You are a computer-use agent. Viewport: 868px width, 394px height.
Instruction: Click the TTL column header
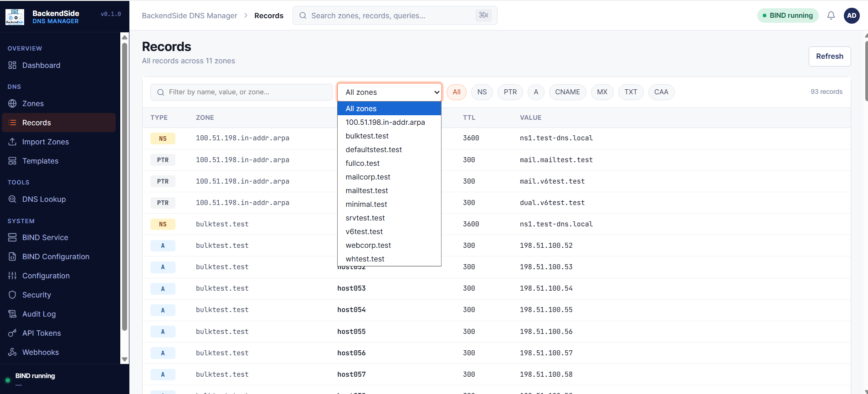[x=469, y=118]
